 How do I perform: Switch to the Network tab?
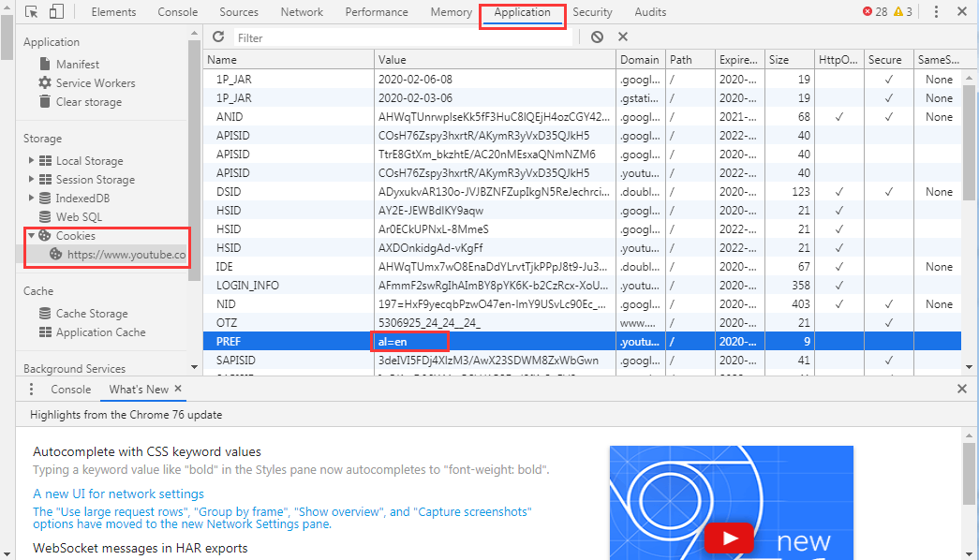coord(302,12)
